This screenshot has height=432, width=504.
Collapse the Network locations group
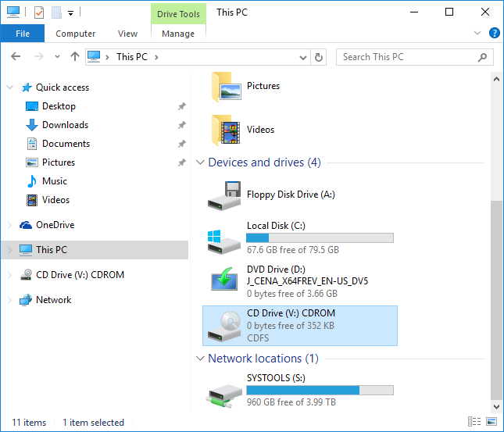tap(200, 359)
